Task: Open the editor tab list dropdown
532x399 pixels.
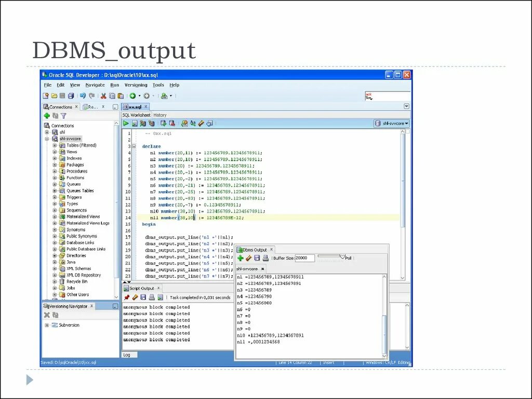Action: click(406, 107)
